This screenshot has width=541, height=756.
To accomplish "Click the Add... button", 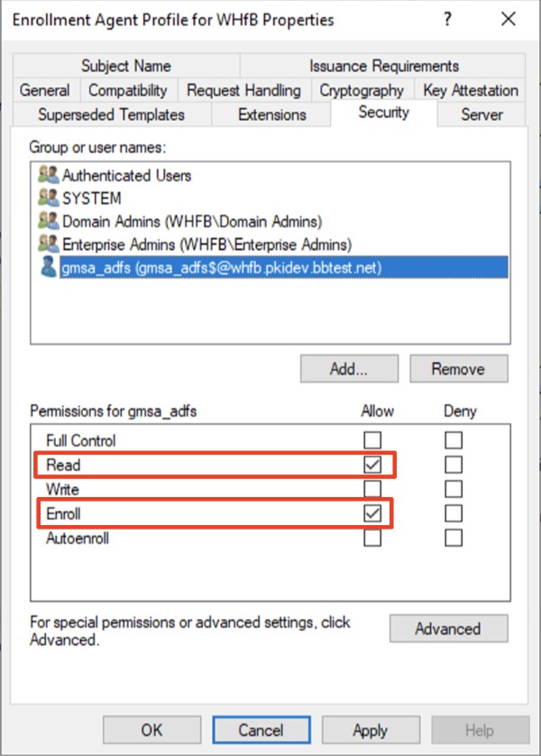I will [349, 369].
